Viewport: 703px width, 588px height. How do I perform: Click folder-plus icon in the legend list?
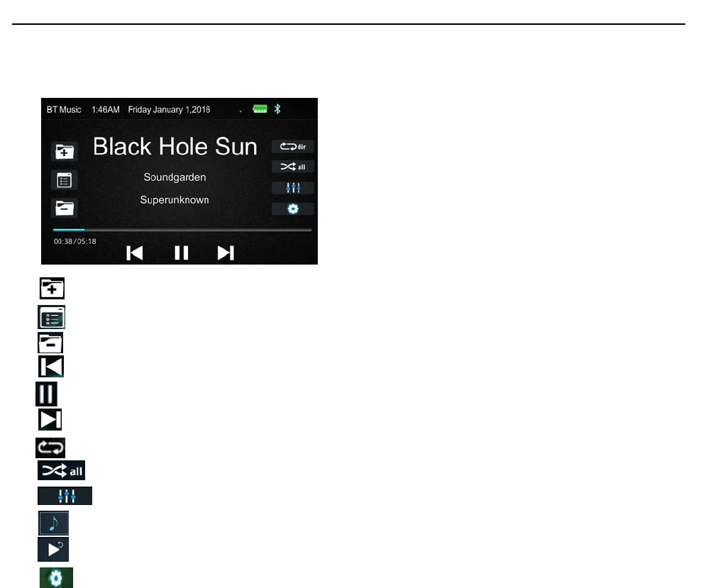(x=52, y=288)
